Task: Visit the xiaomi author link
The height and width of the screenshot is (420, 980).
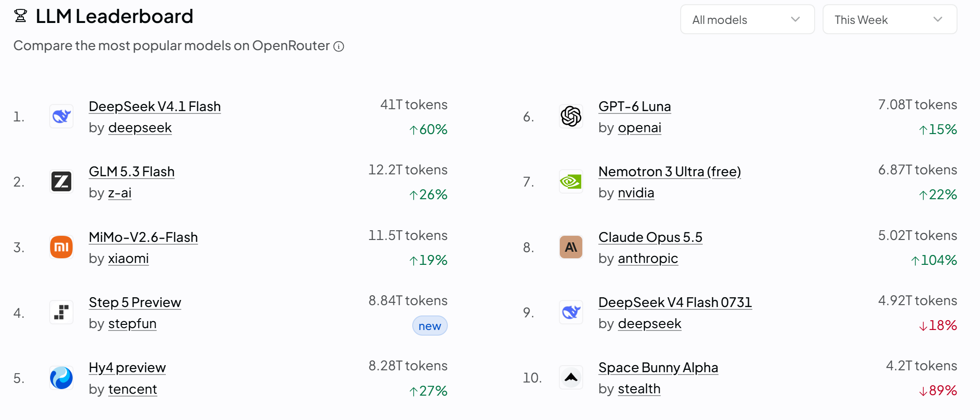Action: [128, 258]
